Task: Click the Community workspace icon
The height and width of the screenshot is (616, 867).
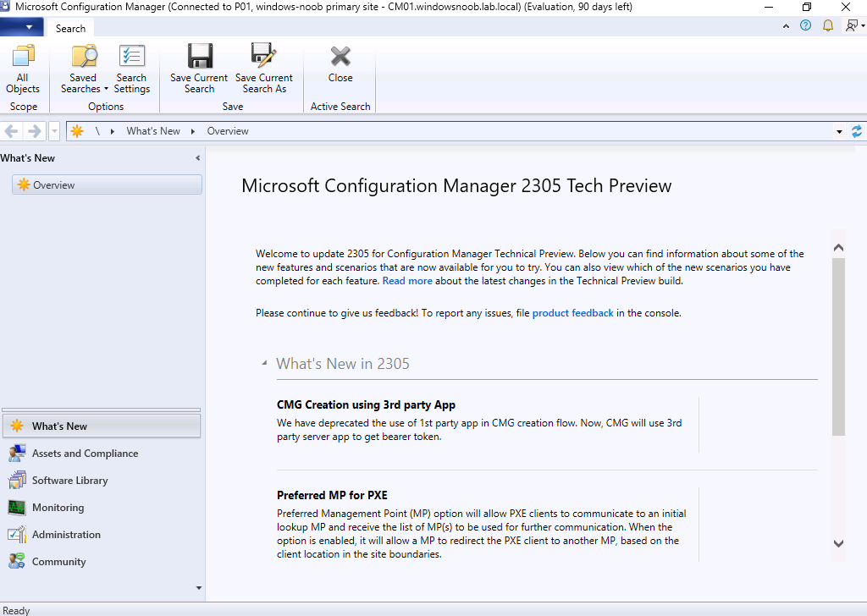Action: point(17,561)
